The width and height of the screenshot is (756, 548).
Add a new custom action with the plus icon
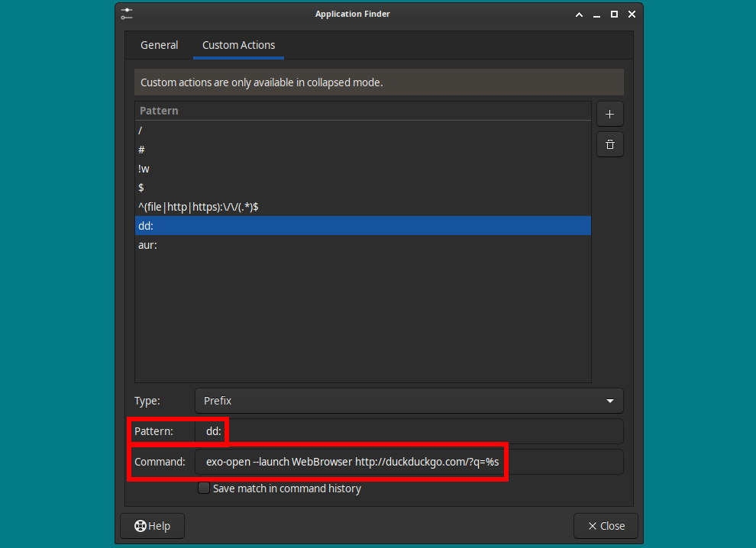pyautogui.click(x=609, y=113)
